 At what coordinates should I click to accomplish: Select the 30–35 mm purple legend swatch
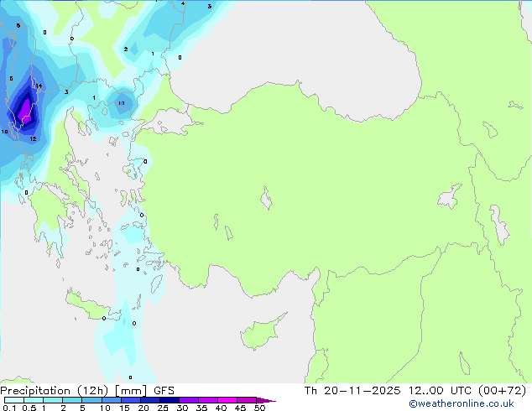coord(188,400)
